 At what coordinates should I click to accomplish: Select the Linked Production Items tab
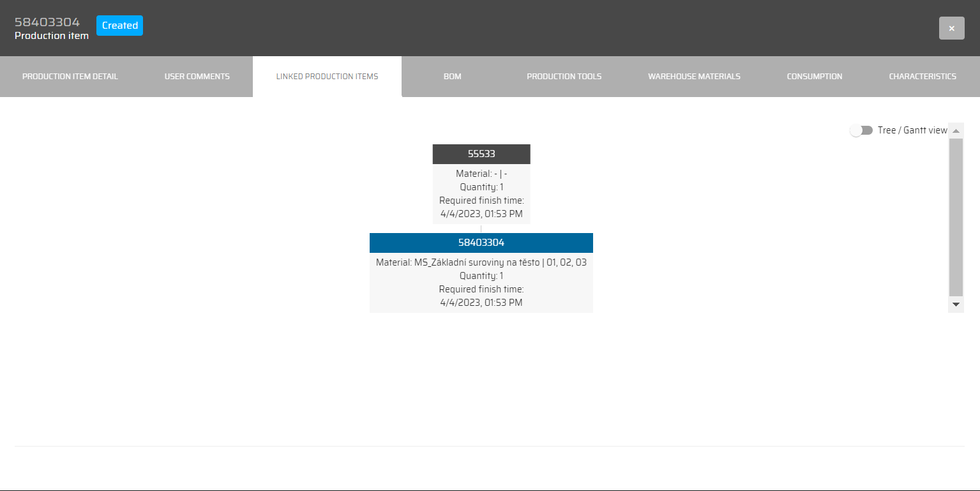pyautogui.click(x=327, y=77)
